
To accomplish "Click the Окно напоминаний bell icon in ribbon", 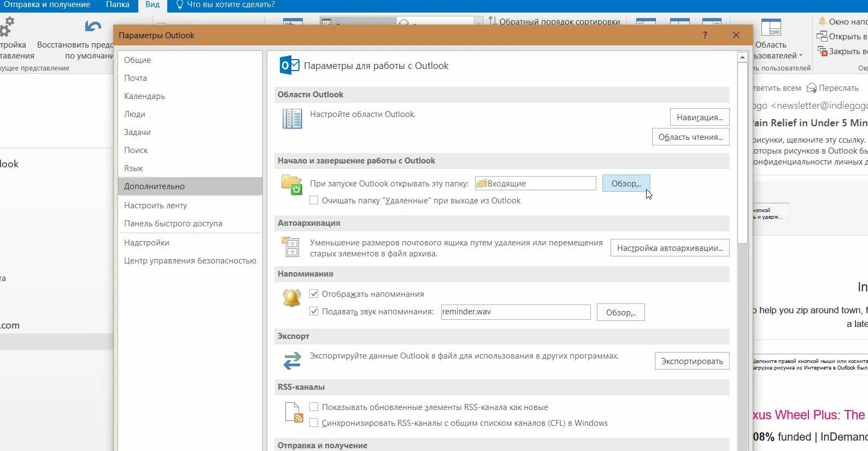I will [822, 21].
